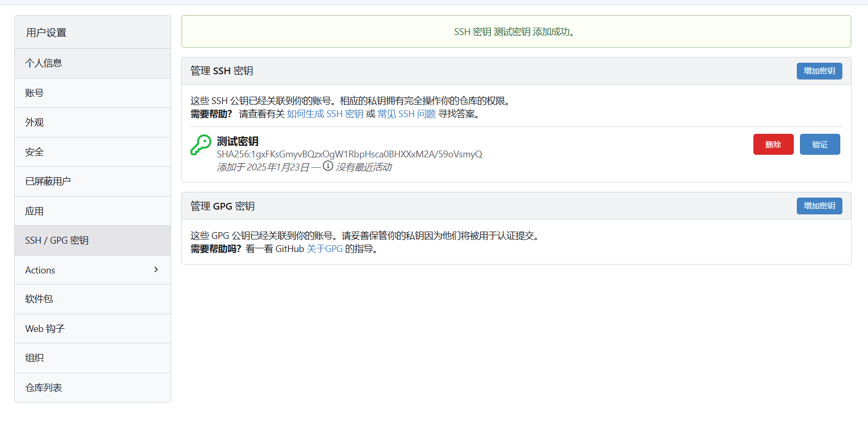Select the 安全 security menu item

tap(35, 152)
